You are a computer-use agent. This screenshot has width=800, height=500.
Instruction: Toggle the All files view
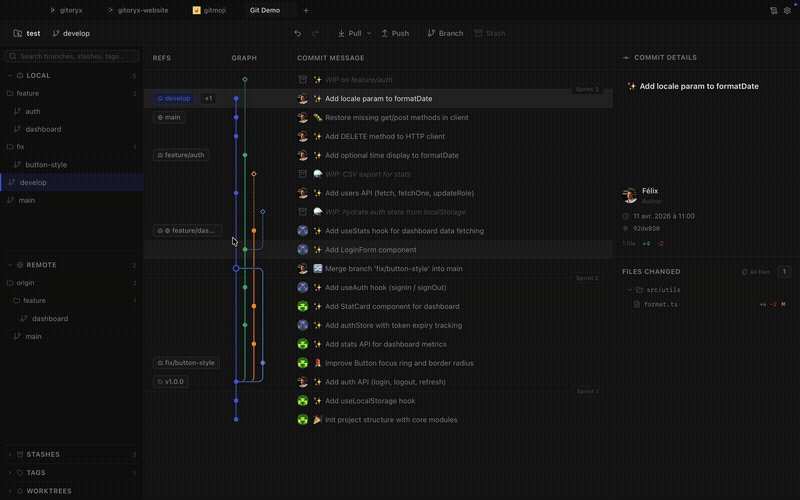click(x=756, y=272)
